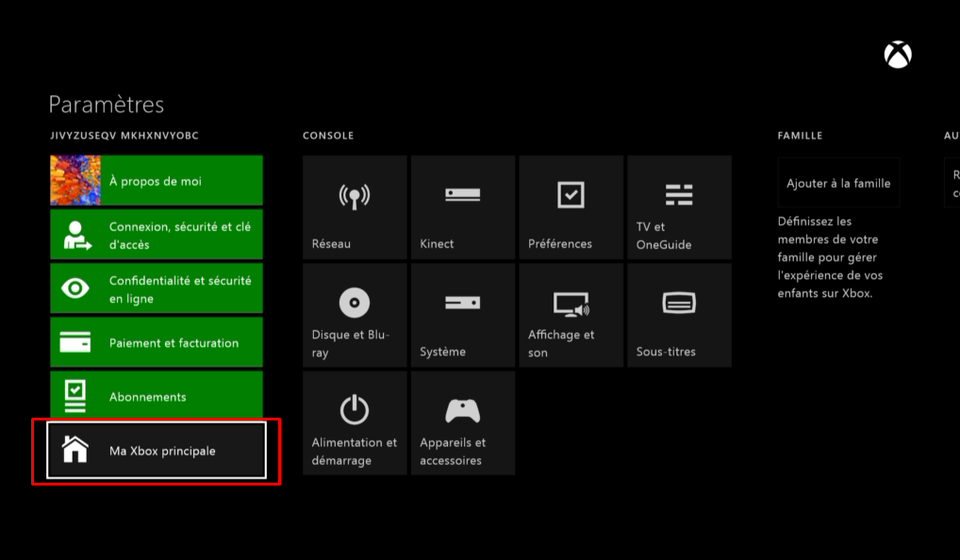Click the Kinect sensor bar icon
Viewport: 960px width, 560px height.
[x=463, y=194]
